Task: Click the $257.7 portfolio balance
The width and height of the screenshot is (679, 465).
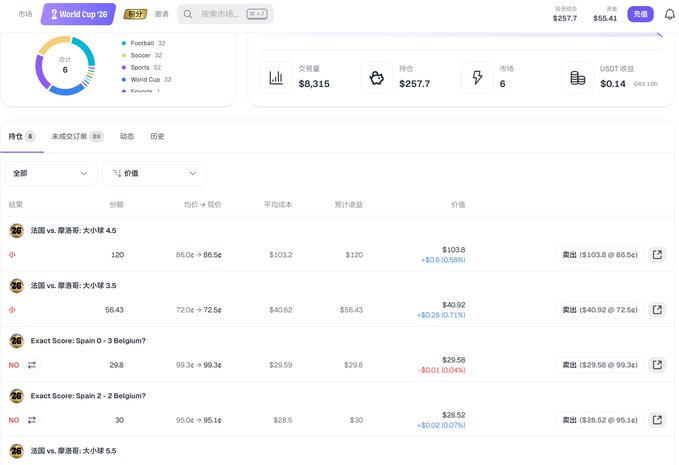Action: click(565, 18)
